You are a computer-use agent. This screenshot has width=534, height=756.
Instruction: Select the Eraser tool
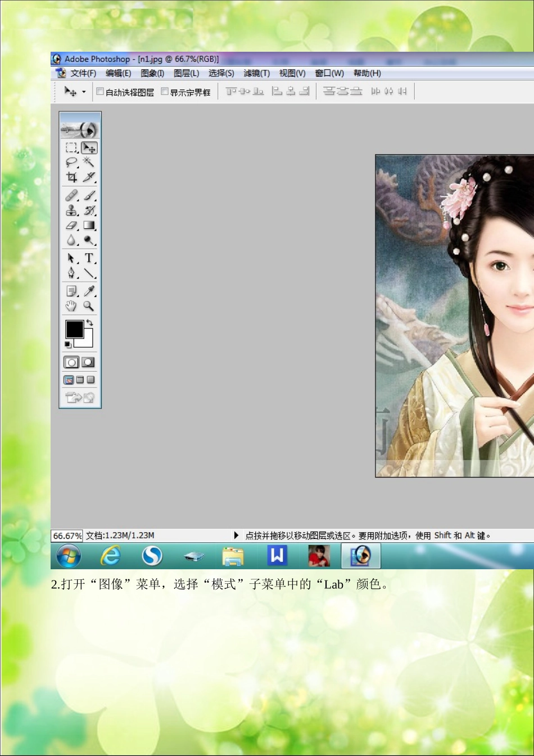pyautogui.click(x=71, y=226)
